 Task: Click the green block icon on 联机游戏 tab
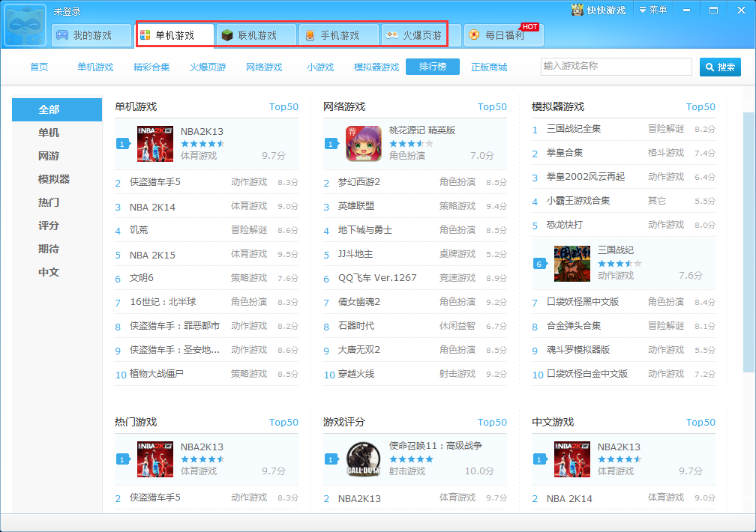tap(227, 34)
